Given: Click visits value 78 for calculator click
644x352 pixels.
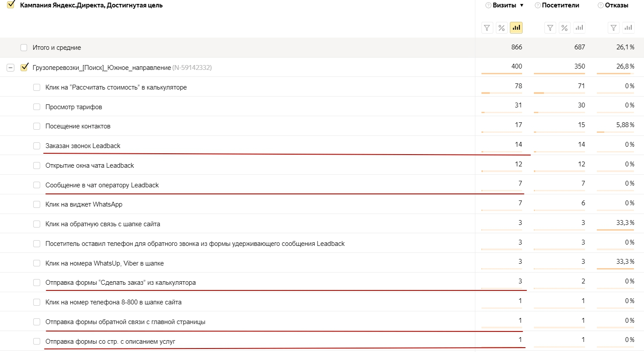Looking at the screenshot, I should click(519, 86).
